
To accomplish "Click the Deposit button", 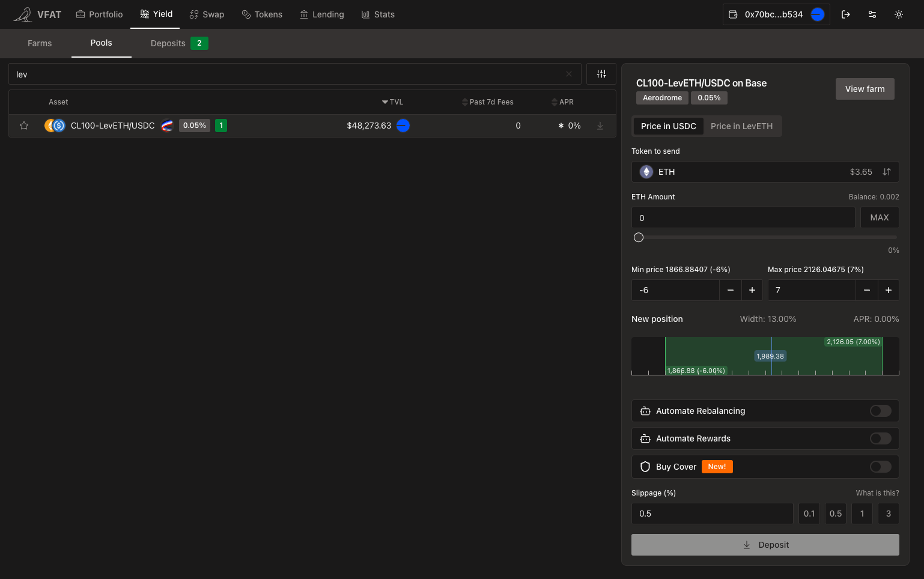I will click(x=765, y=545).
